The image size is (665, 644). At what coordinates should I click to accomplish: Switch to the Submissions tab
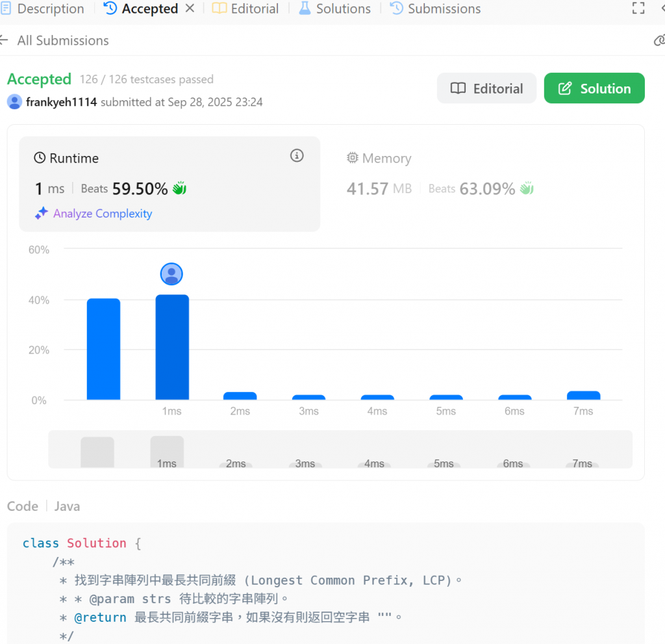click(435, 8)
